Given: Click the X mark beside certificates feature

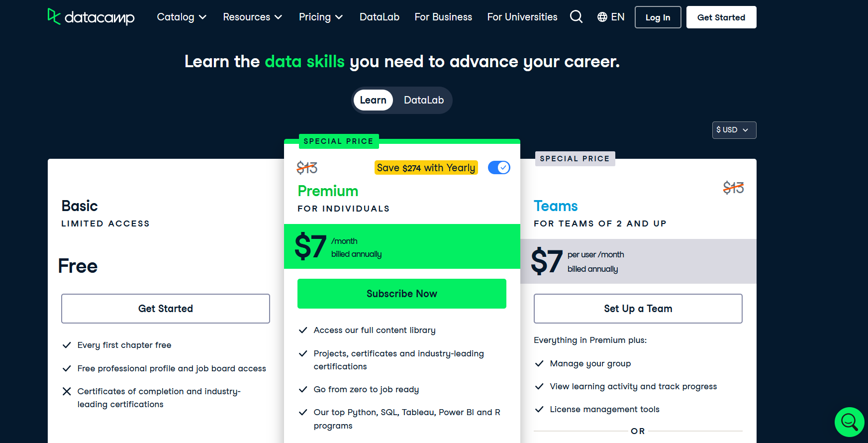Looking at the screenshot, I should pos(67,391).
